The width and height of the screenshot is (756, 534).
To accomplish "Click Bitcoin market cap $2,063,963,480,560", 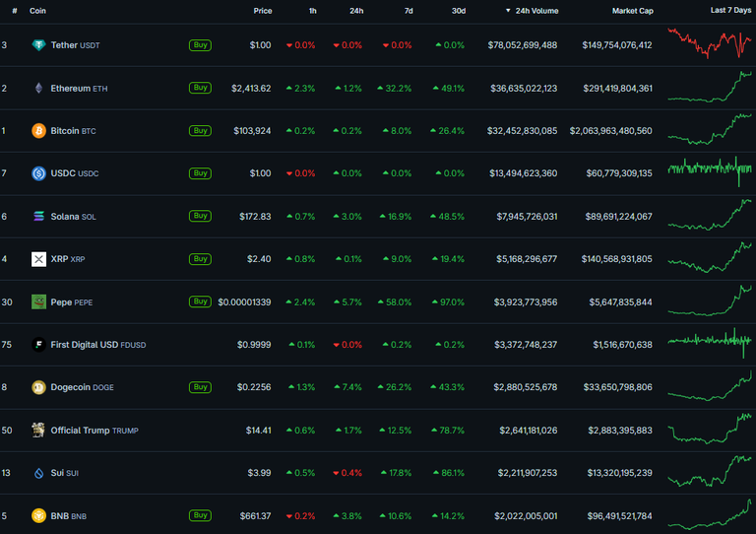I will pyautogui.click(x=610, y=131).
